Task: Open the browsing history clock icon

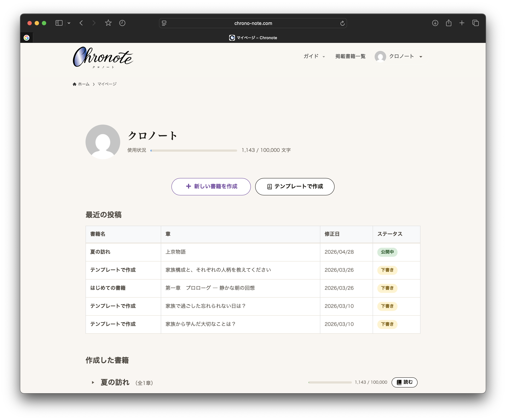Action: coord(122,23)
